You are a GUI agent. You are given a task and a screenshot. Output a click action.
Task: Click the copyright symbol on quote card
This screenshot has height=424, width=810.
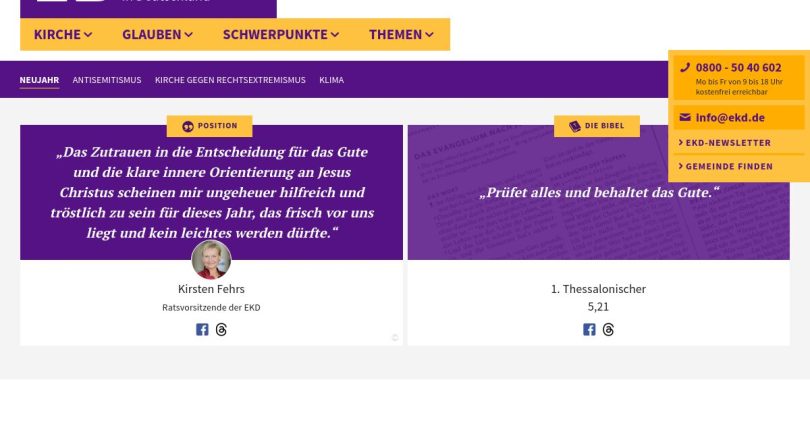click(395, 338)
